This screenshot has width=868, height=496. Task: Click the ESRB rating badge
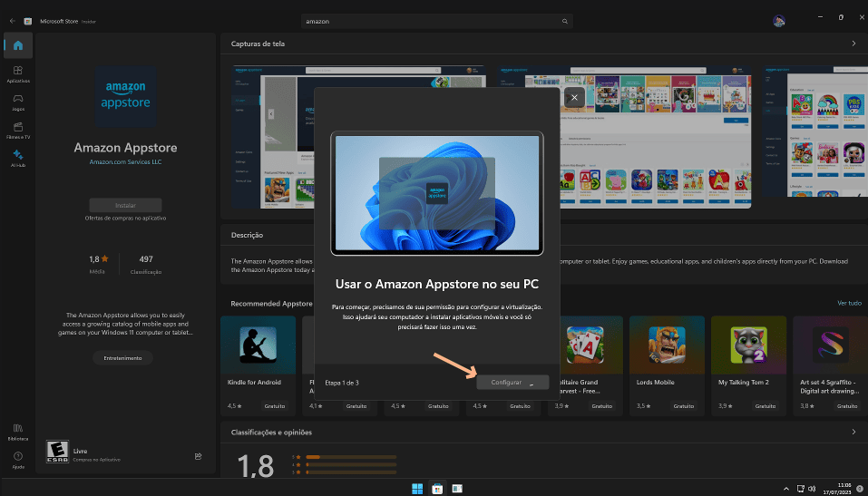coord(57,452)
